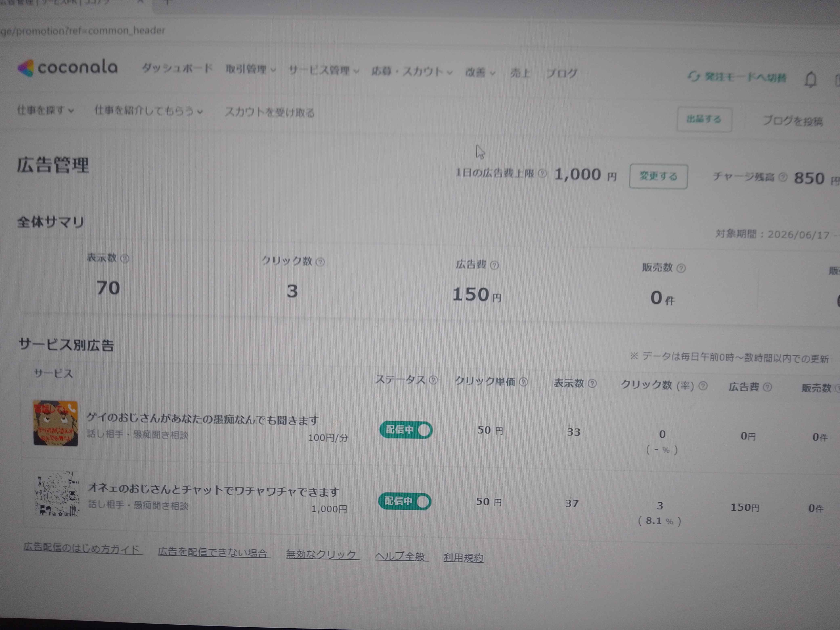Expand the 仕事を探す dropdown
Image resolution: width=840 pixels, height=630 pixels.
45,110
